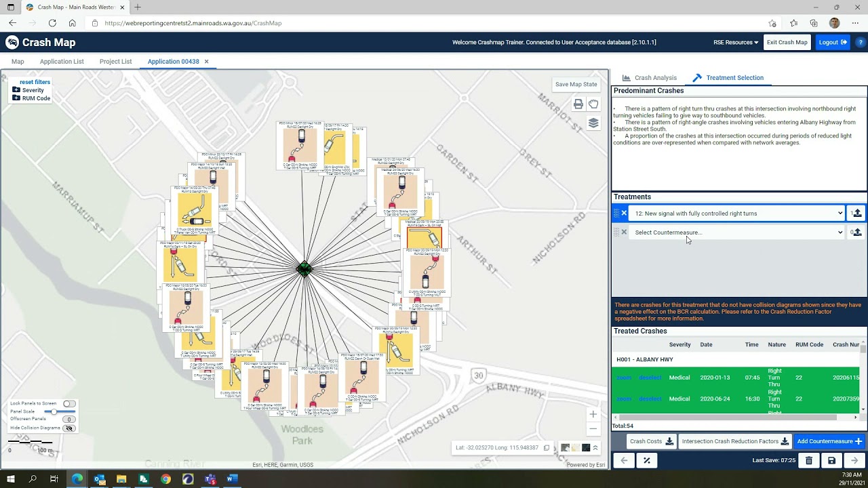Viewport: 868px width, 488px height.
Task: Click the reset filters link
Action: point(35,82)
